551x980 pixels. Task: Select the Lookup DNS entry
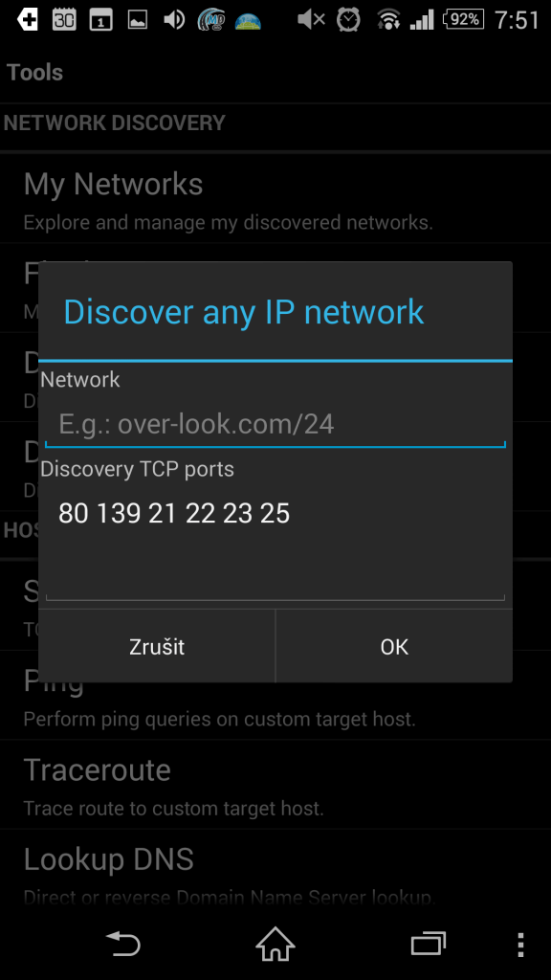275,873
